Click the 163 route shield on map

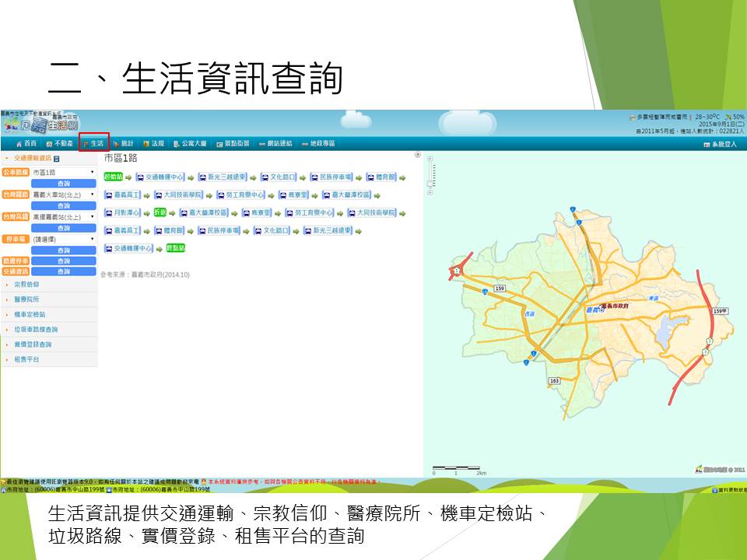pyautogui.click(x=555, y=381)
